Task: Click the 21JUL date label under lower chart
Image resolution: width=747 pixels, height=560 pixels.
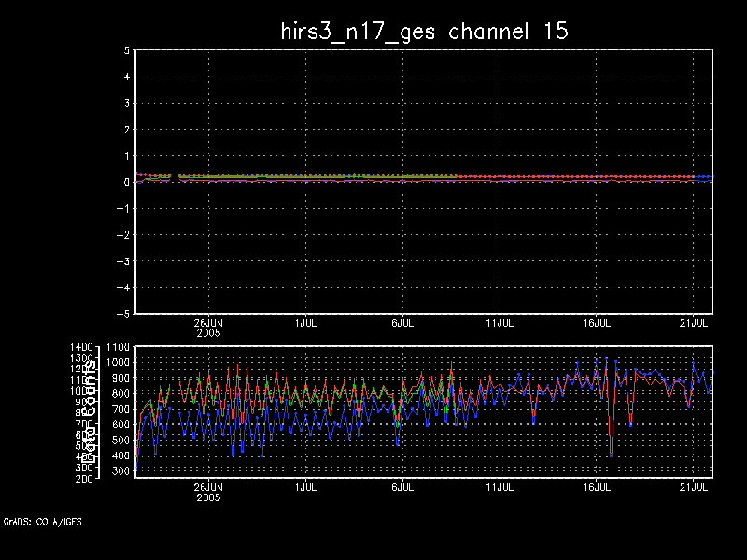Action: click(x=695, y=486)
